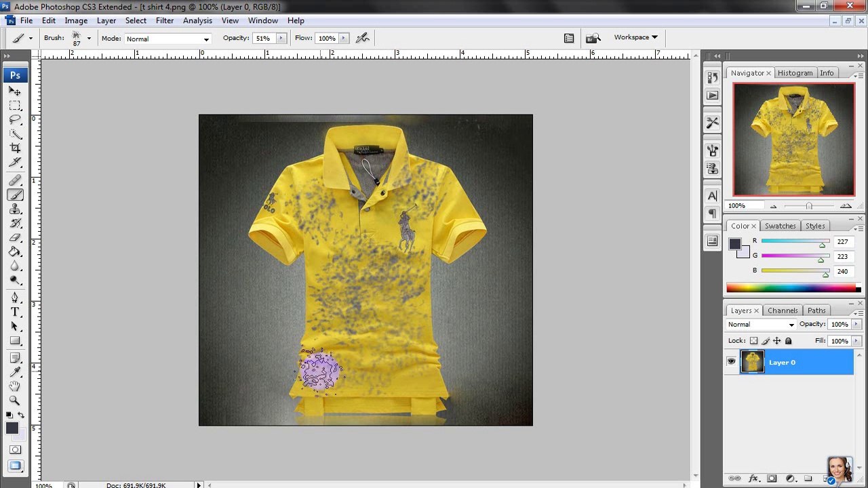Screen dimensions: 868x488
Task: Open the Filter menu
Action: coord(165,20)
